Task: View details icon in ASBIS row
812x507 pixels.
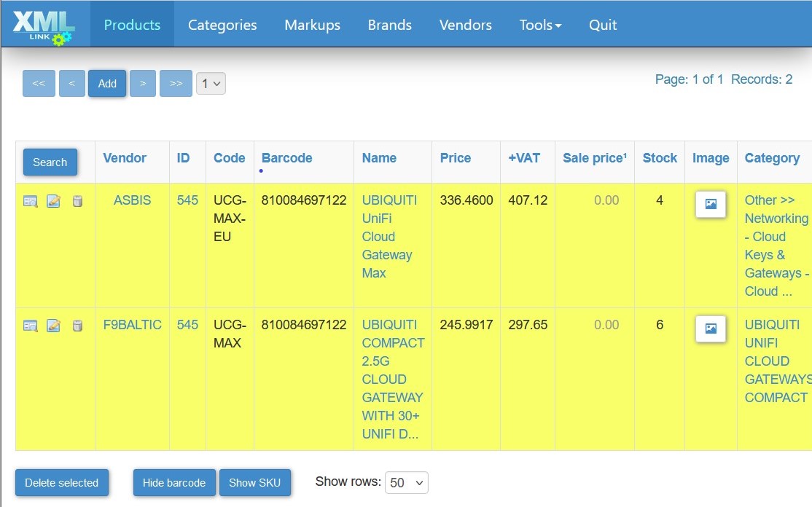Action: pos(31,201)
